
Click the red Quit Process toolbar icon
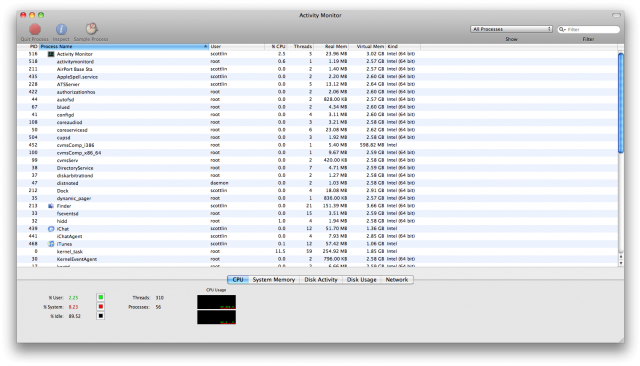tap(35, 29)
